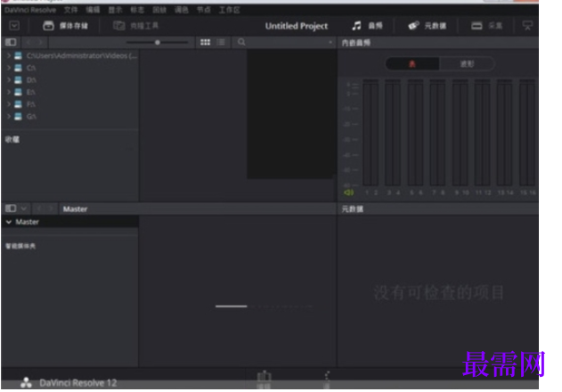This screenshot has width=562, height=392.
Task: Go back in media pool navigation
Action: tap(38, 208)
